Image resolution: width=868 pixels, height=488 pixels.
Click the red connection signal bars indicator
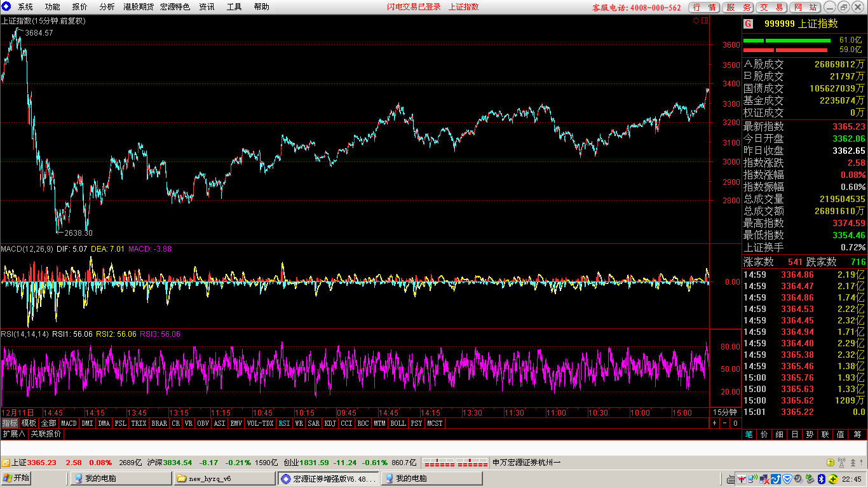click(x=456, y=463)
